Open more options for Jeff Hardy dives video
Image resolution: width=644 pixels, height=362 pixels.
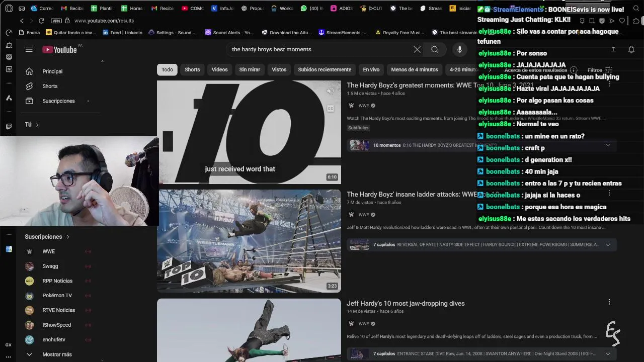pos(609,302)
